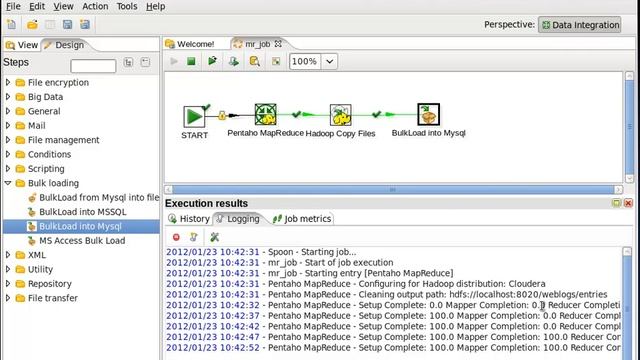This screenshot has height=360, width=640.
Task: Expand the Utility folder
Action: 8,269
